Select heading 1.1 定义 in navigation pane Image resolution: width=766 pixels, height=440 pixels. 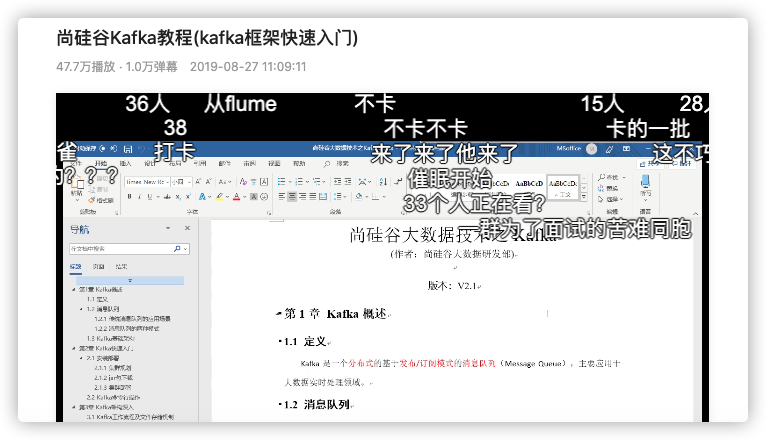[x=97, y=299]
